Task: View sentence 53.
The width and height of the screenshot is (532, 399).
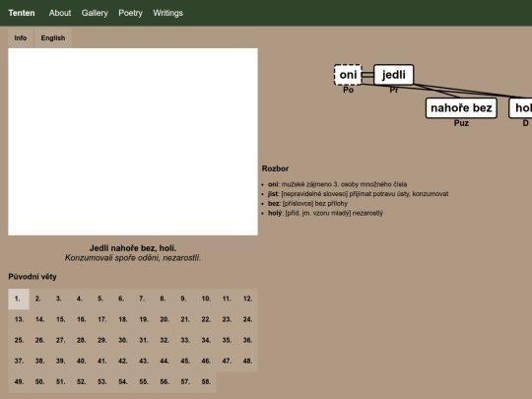Action: pos(101,382)
